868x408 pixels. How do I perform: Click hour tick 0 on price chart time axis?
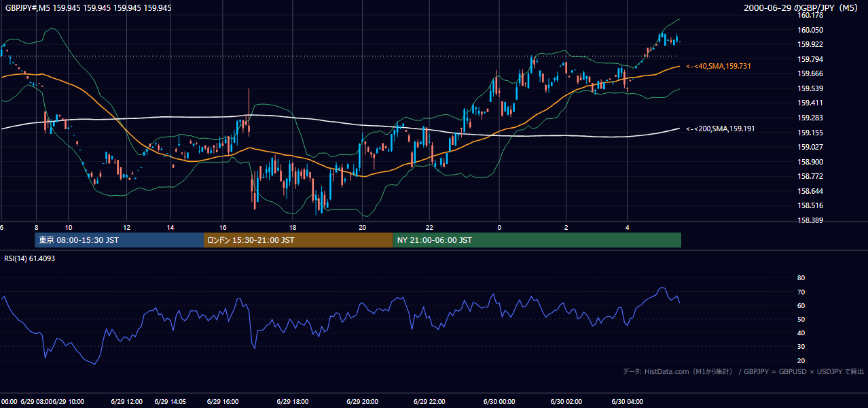tap(499, 227)
